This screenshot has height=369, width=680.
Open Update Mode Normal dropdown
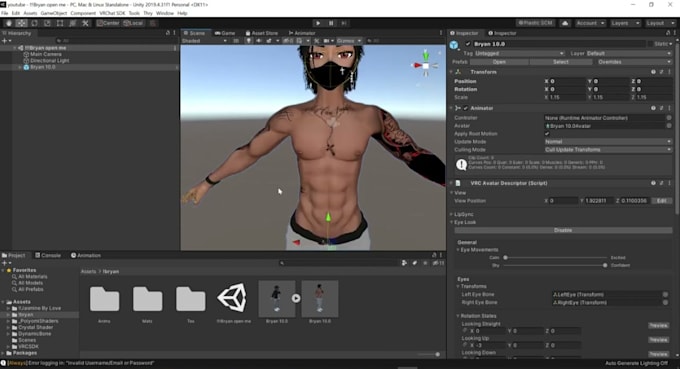tap(608, 142)
